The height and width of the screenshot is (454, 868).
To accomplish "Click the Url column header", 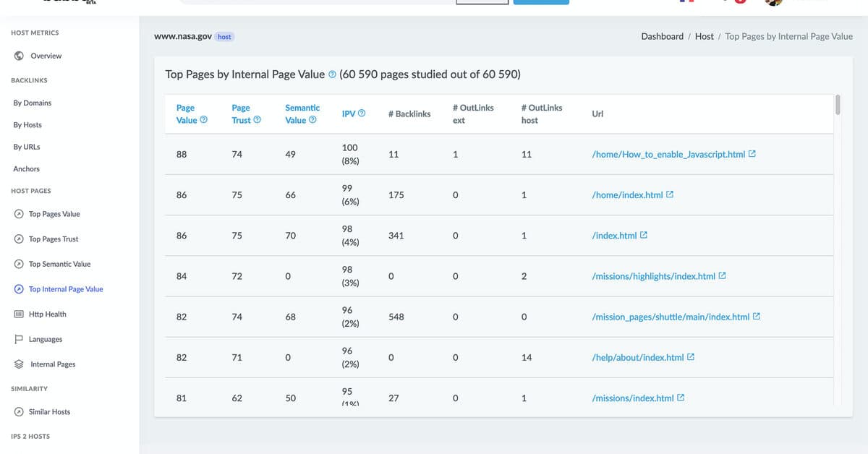I will (x=597, y=113).
